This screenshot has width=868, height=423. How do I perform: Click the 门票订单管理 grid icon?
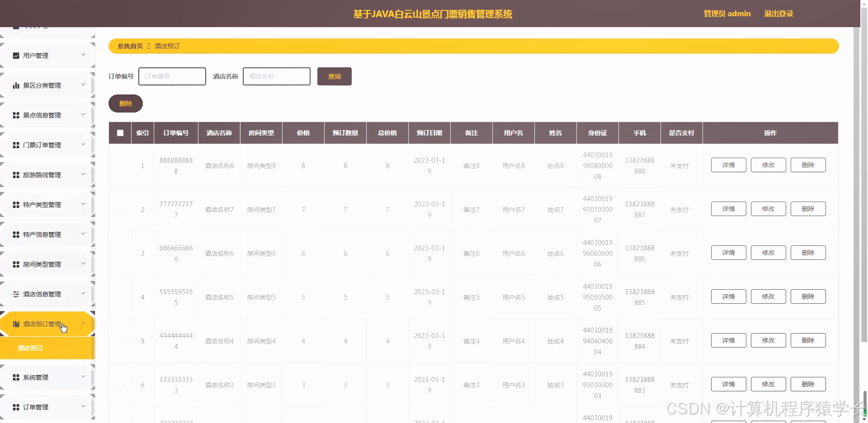(x=16, y=145)
